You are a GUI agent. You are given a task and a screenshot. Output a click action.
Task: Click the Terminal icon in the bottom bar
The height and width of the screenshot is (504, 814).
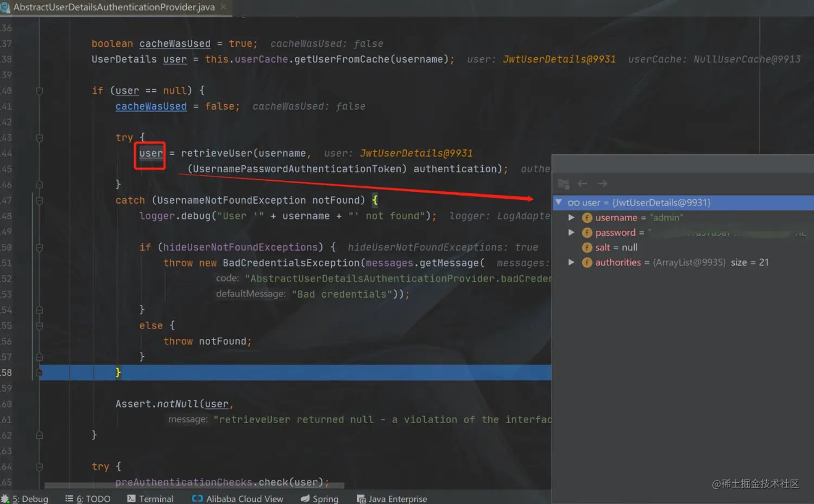(131, 499)
